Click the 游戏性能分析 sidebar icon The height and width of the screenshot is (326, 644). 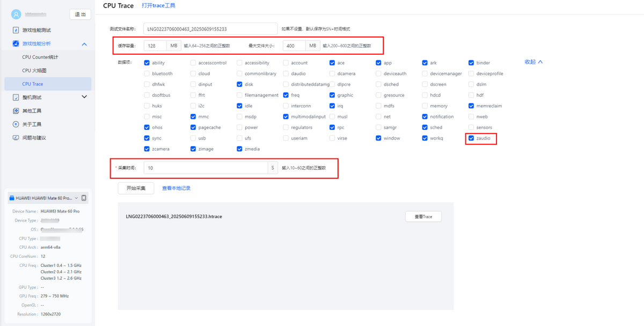[x=16, y=44]
